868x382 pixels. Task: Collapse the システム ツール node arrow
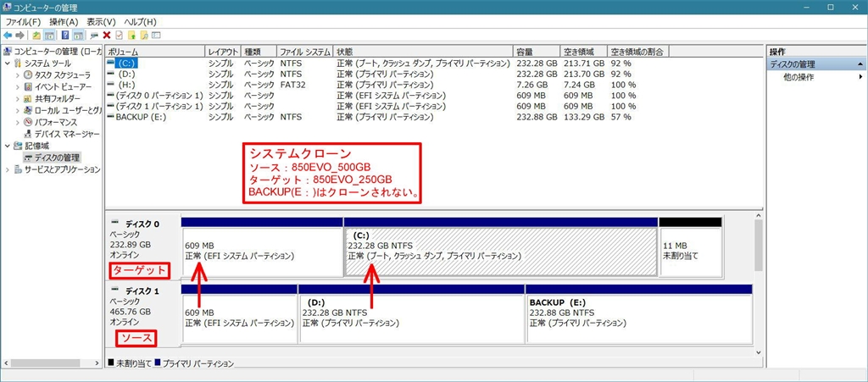point(7,64)
